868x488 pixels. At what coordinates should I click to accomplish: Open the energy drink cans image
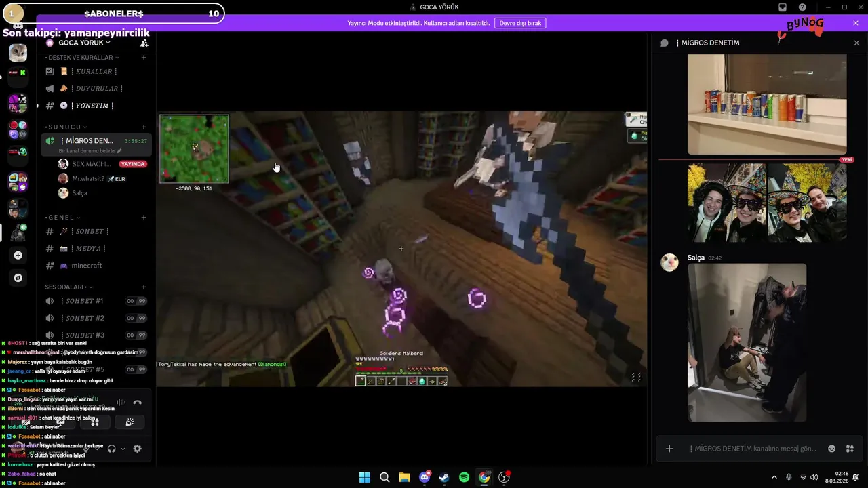tap(767, 104)
